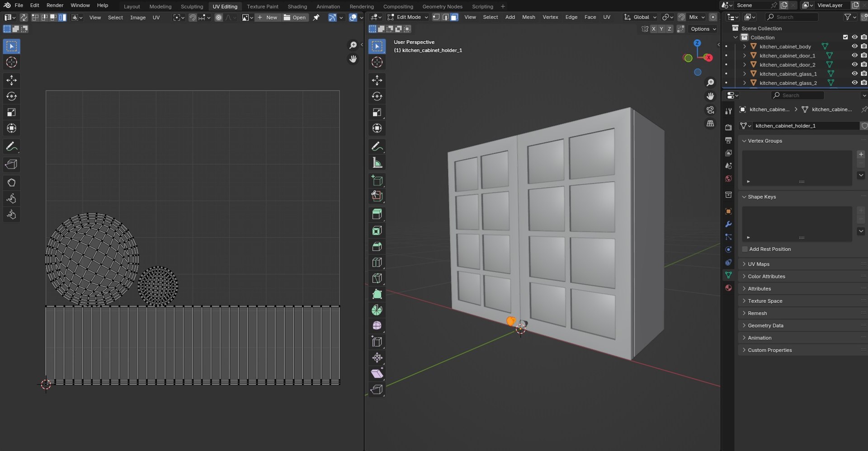Viewport: 868px width, 451px height.
Task: Hide kitchen_cabinet_door_2 in viewport
Action: [x=854, y=64]
